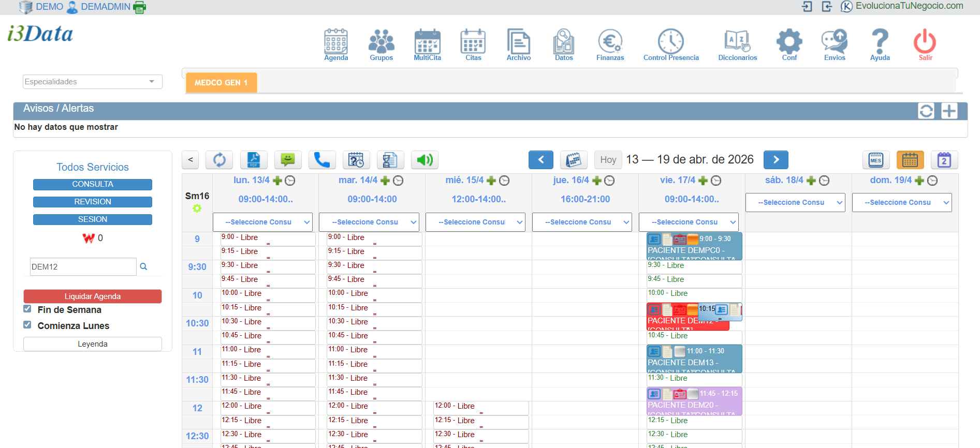The height and width of the screenshot is (448, 980).
Task: Open the Especialidades dropdown
Action: coord(92,82)
